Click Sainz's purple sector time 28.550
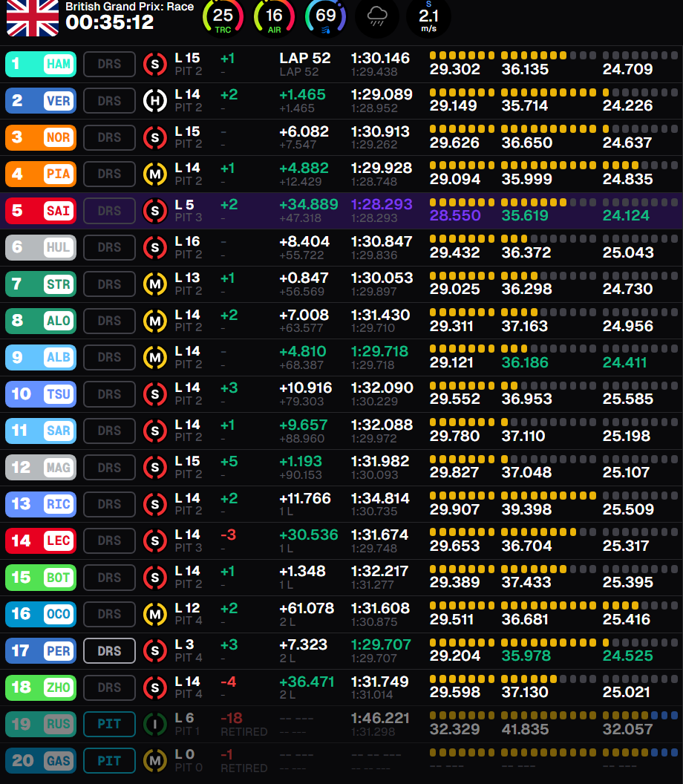The image size is (683, 784). pyautogui.click(x=455, y=215)
